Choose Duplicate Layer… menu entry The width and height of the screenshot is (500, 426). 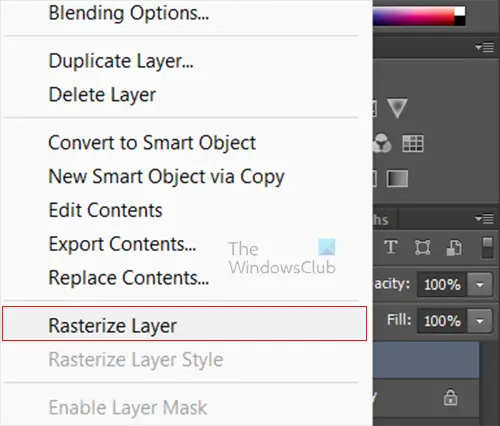[x=121, y=61]
